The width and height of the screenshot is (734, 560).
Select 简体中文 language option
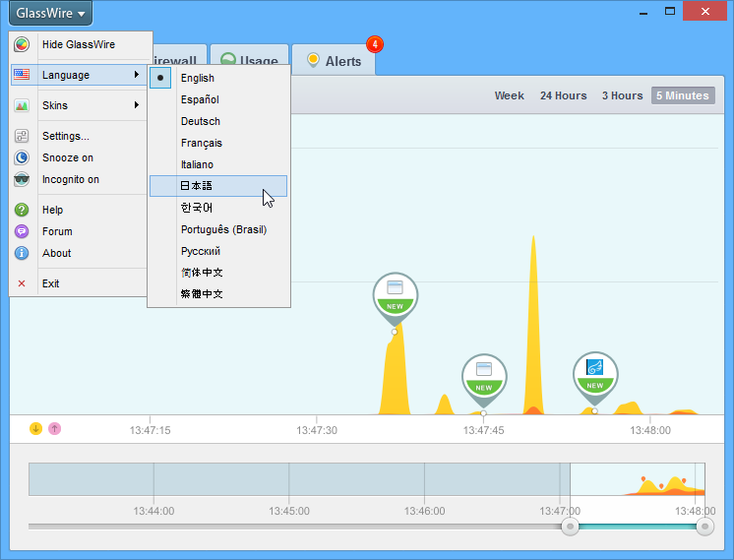click(218, 273)
